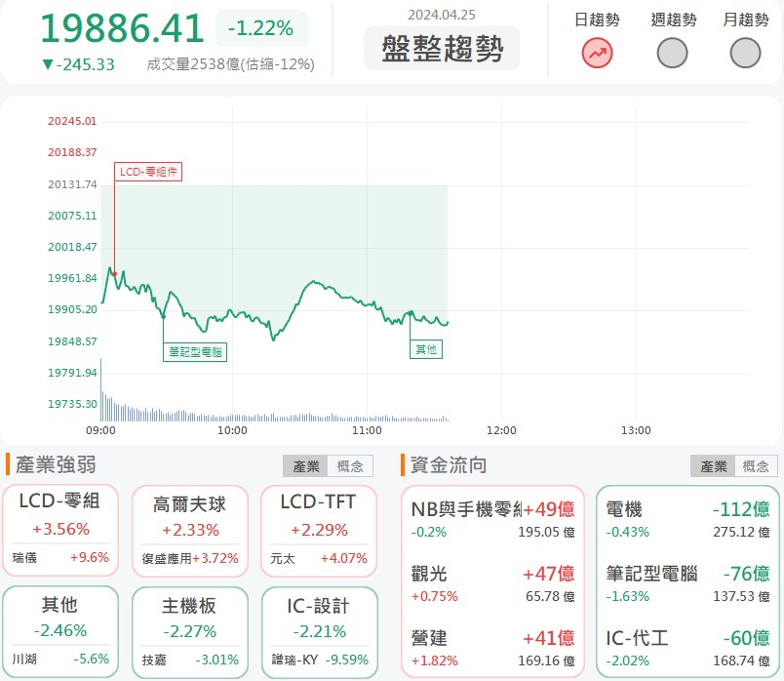
Task: Click the 產業強弱 section heading
Action: 56,464
